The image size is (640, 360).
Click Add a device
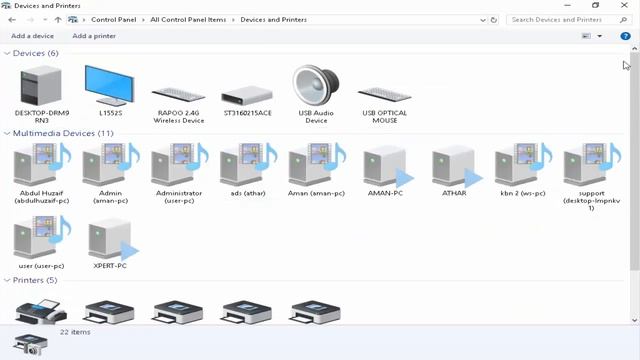coord(32,36)
